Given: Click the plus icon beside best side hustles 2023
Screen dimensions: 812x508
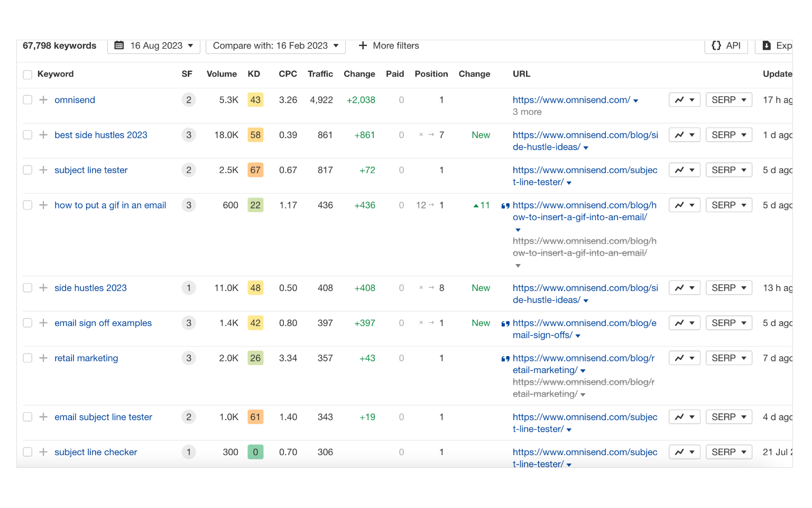Looking at the screenshot, I should (43, 135).
